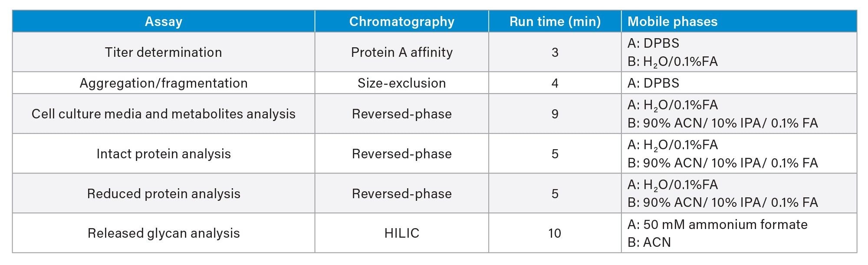Select run time value 10
This screenshot has width=868, height=265.
click(555, 233)
